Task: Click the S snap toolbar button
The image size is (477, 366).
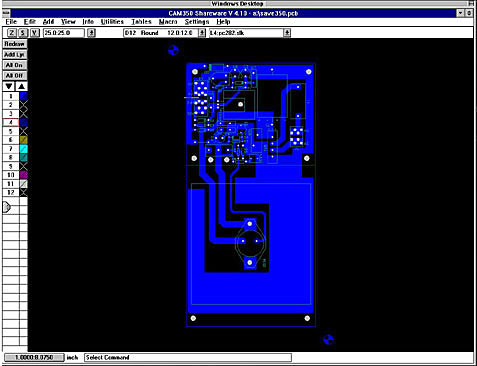Action: (23, 33)
